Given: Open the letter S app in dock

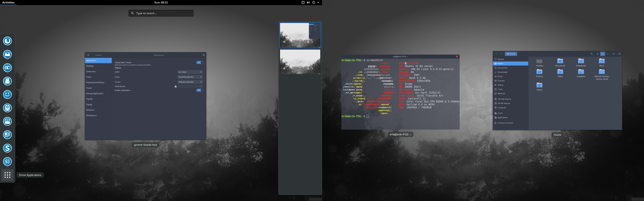Looking at the screenshot, I should click(x=8, y=148).
